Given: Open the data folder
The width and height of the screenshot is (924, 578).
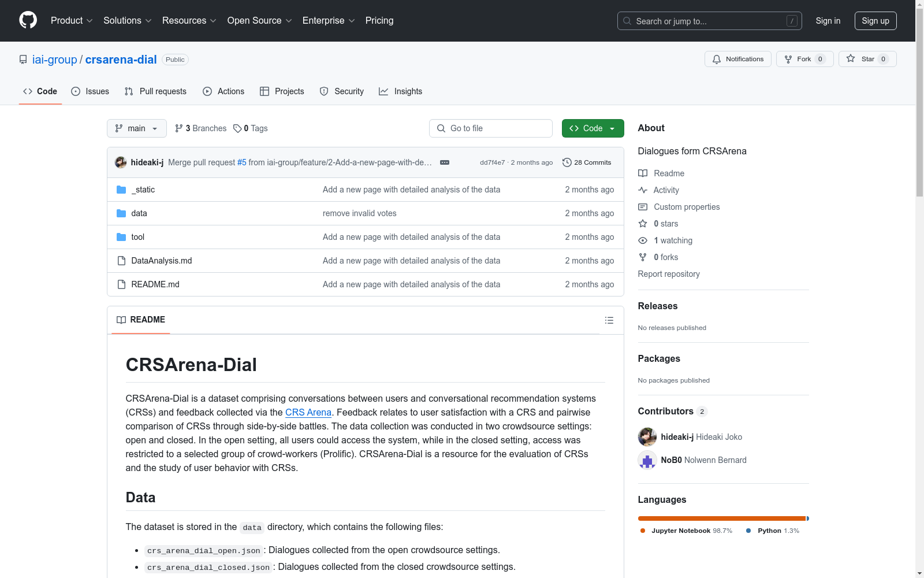Looking at the screenshot, I should click(139, 213).
